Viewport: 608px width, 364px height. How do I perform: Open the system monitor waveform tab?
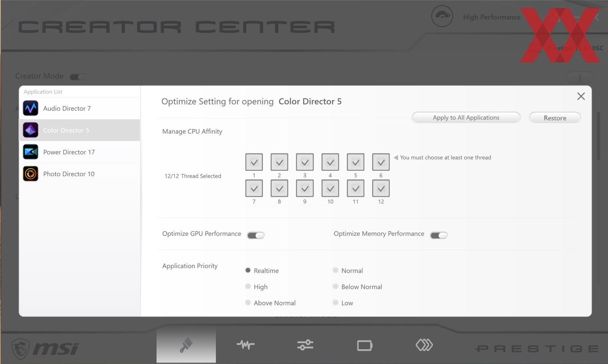(x=245, y=345)
